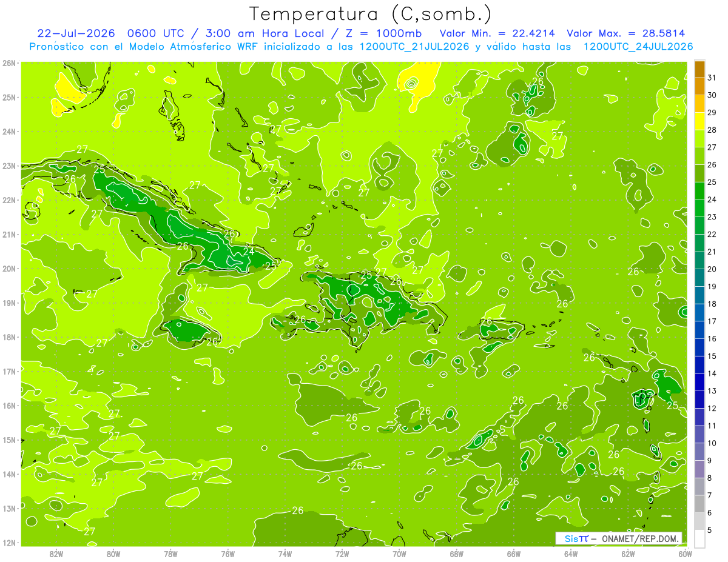Click the "20" label in the color legend

point(712,269)
